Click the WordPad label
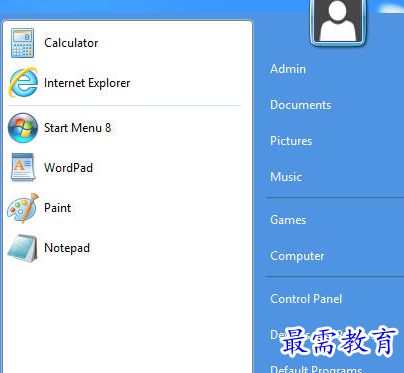Viewport: 404px width, 373px height. tap(68, 168)
